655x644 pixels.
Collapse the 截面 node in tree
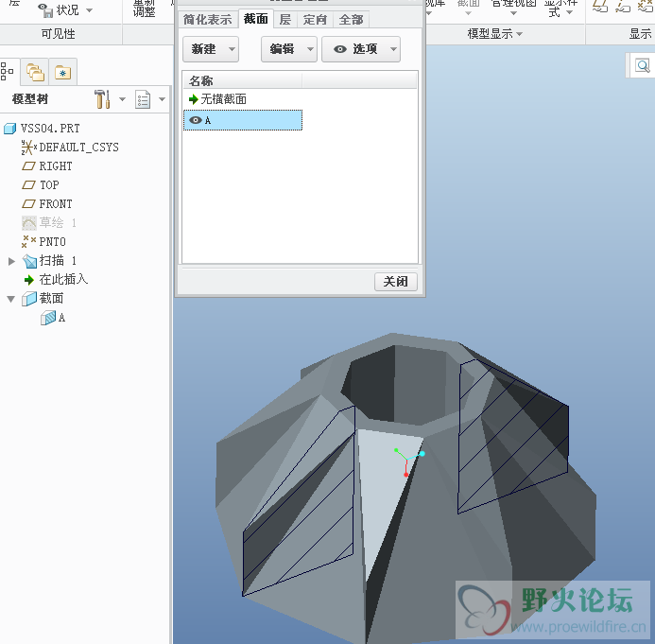(11, 299)
